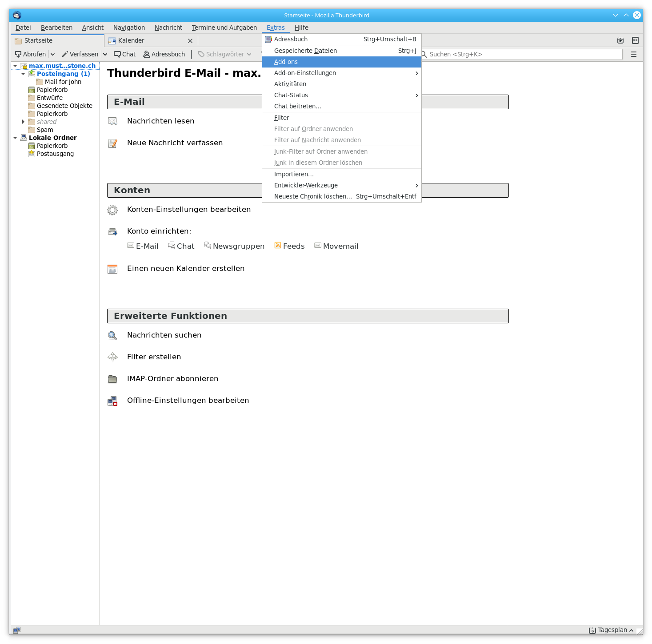The width and height of the screenshot is (652, 644).
Task: Open the tasks icon in the tab bar
Action: [x=635, y=40]
